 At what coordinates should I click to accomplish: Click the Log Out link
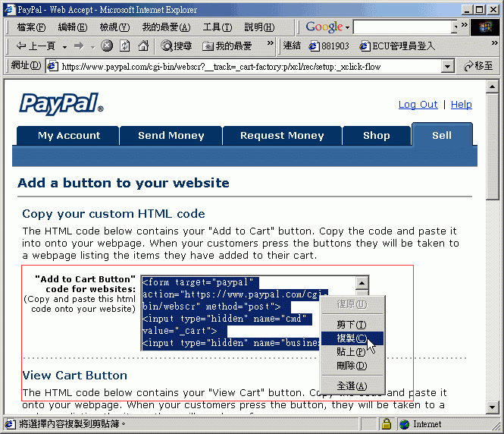418,105
